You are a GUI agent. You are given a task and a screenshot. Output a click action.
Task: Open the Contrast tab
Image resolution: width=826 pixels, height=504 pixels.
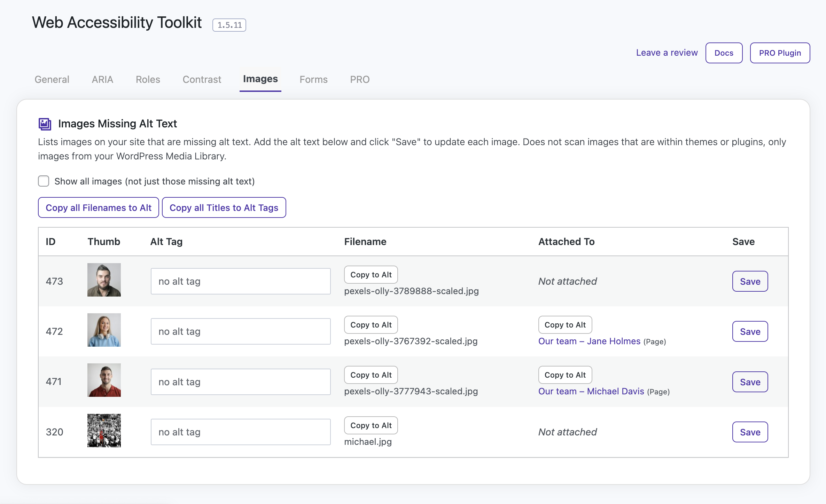coord(202,79)
